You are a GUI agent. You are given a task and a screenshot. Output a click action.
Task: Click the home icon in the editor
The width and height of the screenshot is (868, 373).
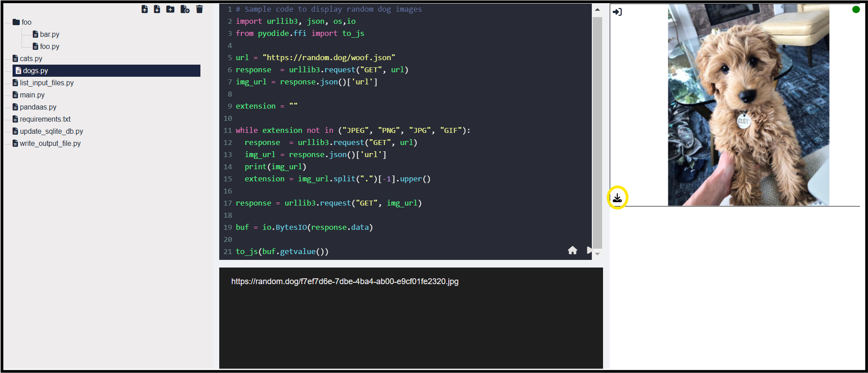click(573, 250)
